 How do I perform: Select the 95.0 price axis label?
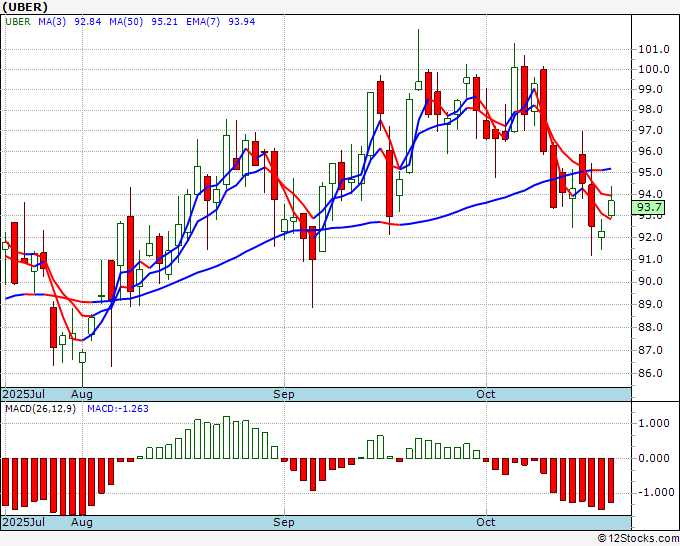(x=650, y=173)
